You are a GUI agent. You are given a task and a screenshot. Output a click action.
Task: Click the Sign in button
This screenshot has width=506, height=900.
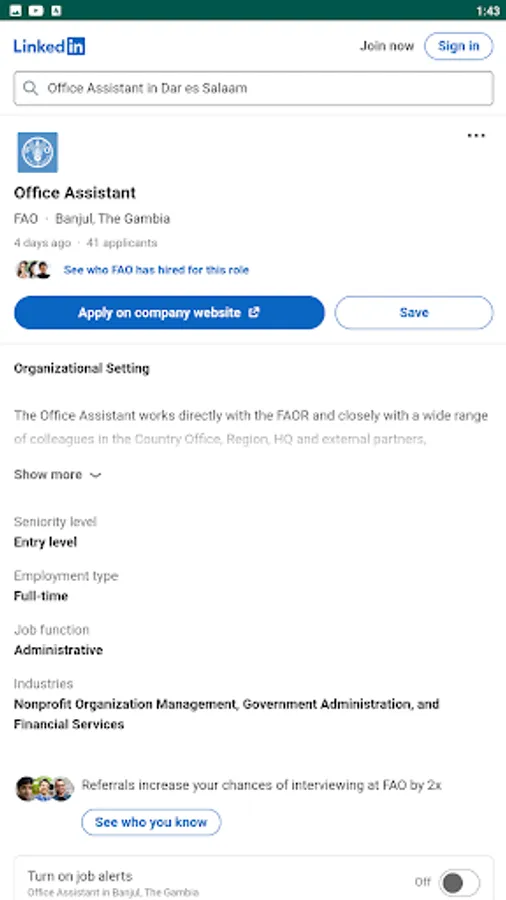coord(458,46)
